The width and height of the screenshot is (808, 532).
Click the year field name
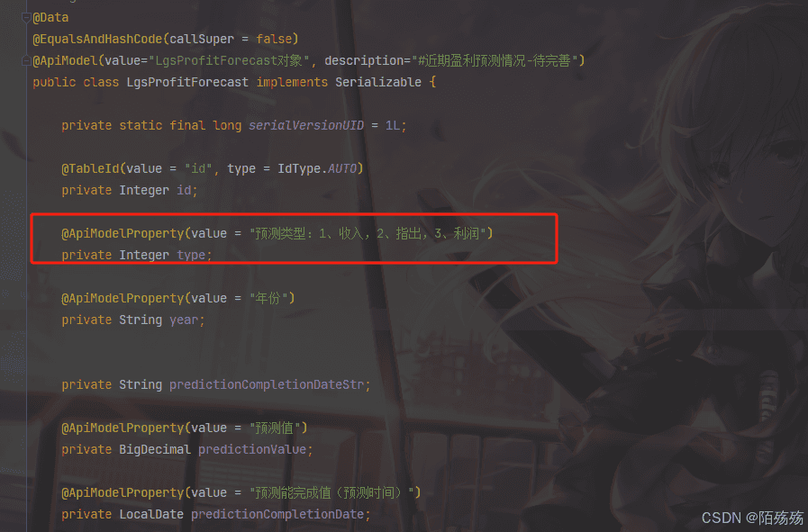(184, 320)
